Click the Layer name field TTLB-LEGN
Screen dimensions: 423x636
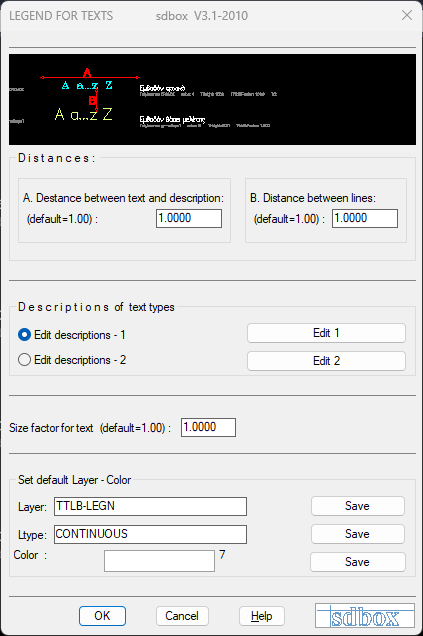point(150,506)
